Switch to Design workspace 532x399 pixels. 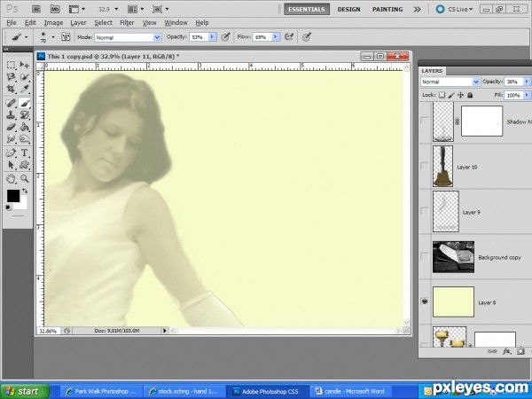click(x=348, y=9)
